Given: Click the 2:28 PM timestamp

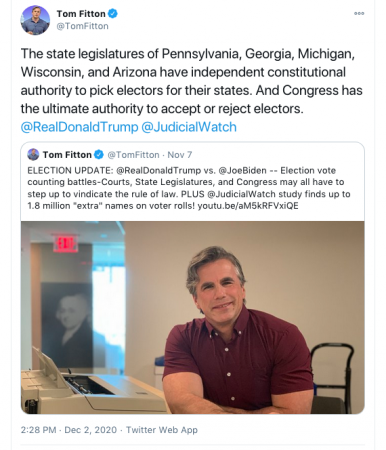Looking at the screenshot, I should pos(38,430).
